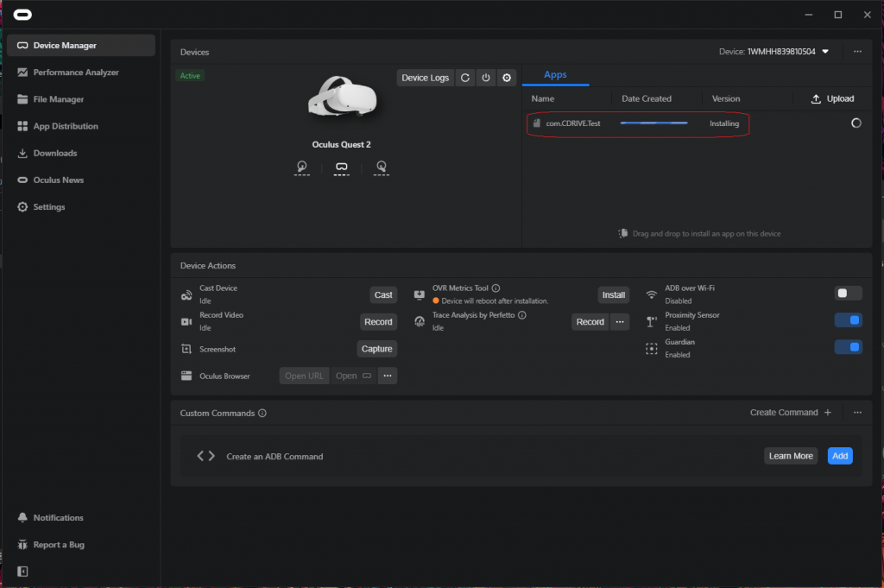
Task: Show OVR Metrics Tool info
Action: pyautogui.click(x=496, y=288)
